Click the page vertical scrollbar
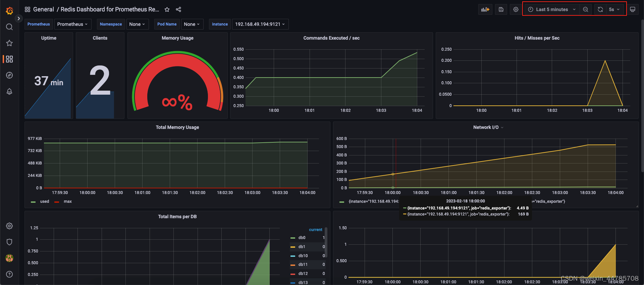The image size is (644, 285). pyautogui.click(x=642, y=96)
